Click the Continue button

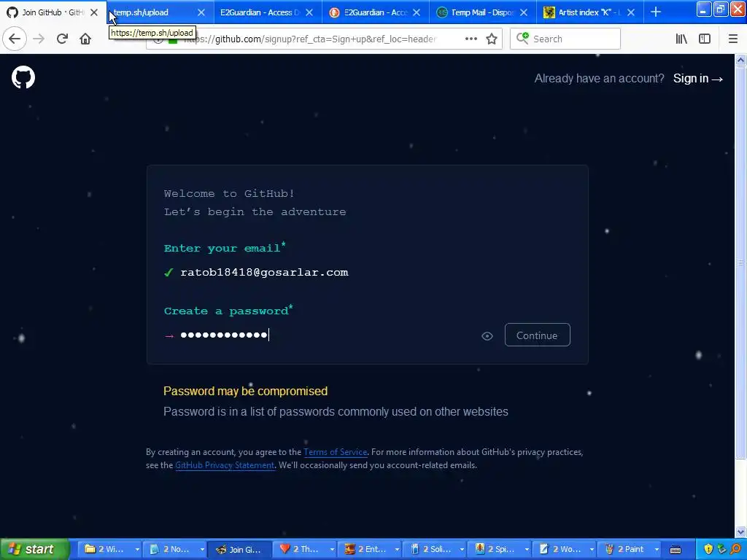(538, 335)
